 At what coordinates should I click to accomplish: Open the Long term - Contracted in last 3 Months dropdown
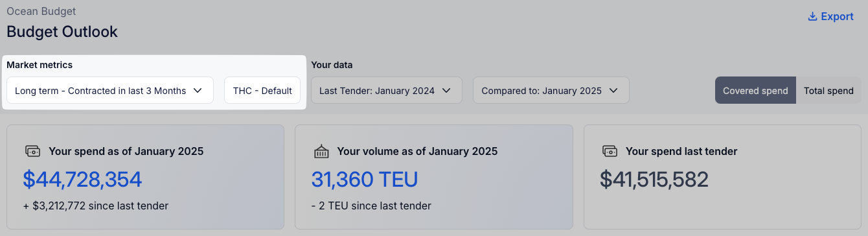tap(110, 91)
